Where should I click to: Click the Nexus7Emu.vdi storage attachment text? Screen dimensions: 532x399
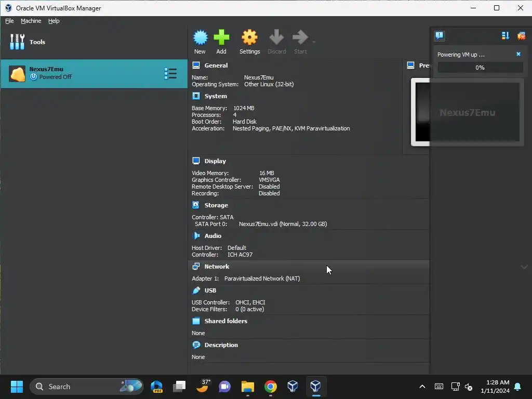coord(283,224)
